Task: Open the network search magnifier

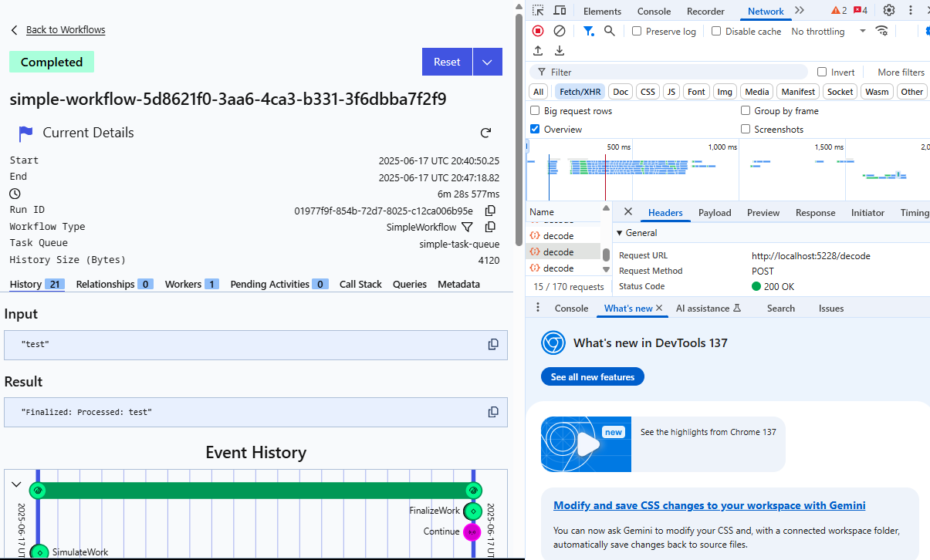Action: pyautogui.click(x=610, y=31)
